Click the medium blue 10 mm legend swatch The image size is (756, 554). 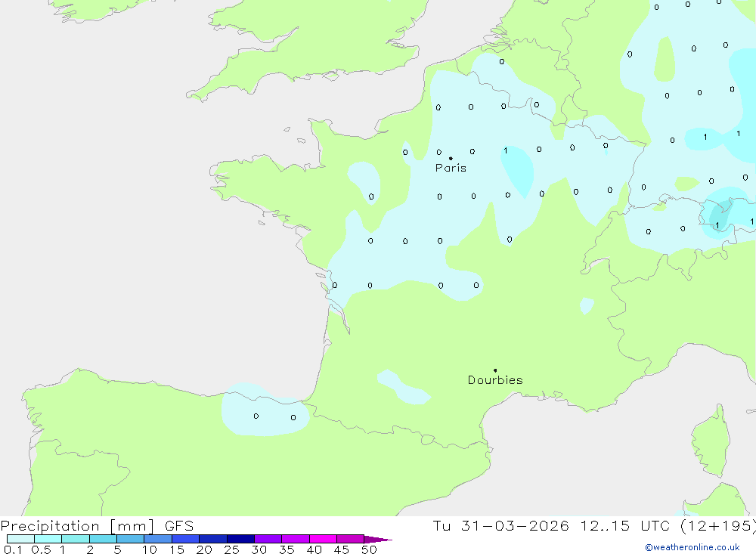158,539
